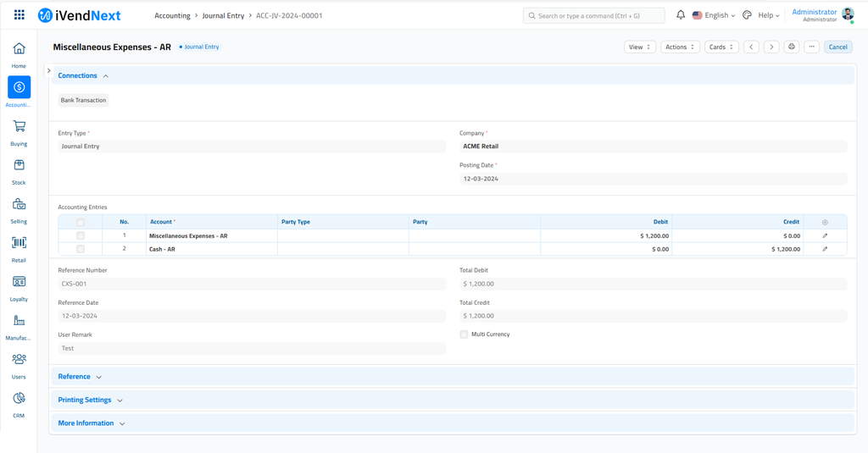
Task: Click the notifications bell icon
Action: click(681, 15)
